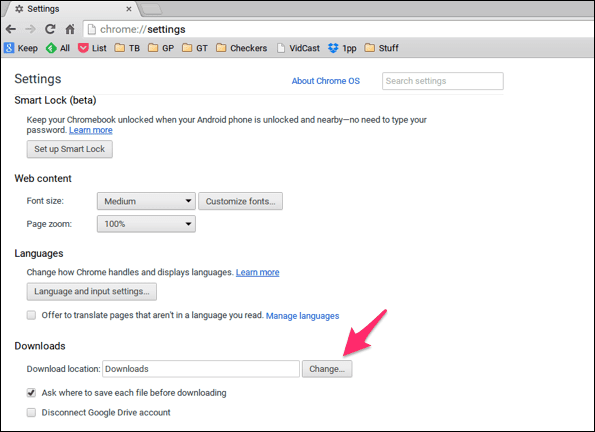Screen dimensions: 595x432
Task: Open the Keep bookmark
Action: point(21,48)
